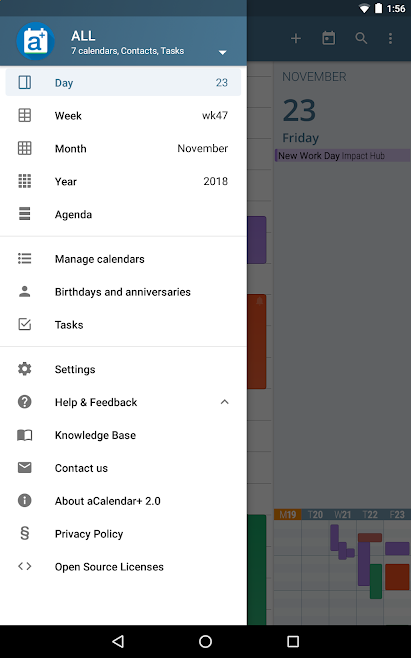Click the add event plus icon
This screenshot has width=411, height=658.
(x=296, y=39)
